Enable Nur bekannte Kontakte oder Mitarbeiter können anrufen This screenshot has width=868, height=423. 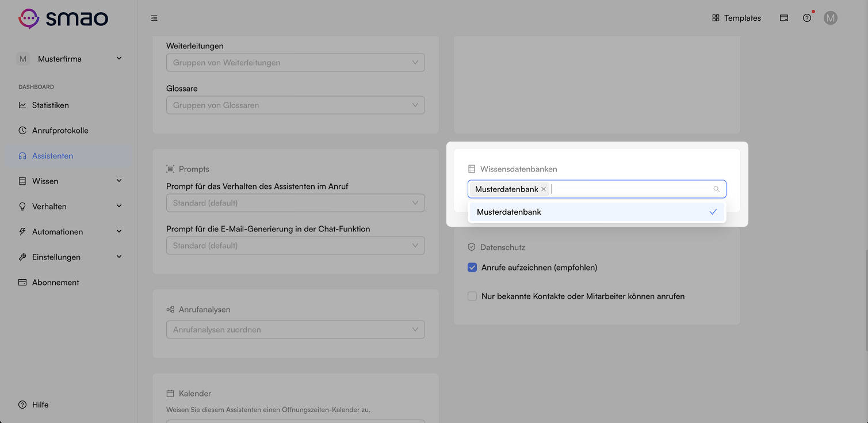(472, 296)
